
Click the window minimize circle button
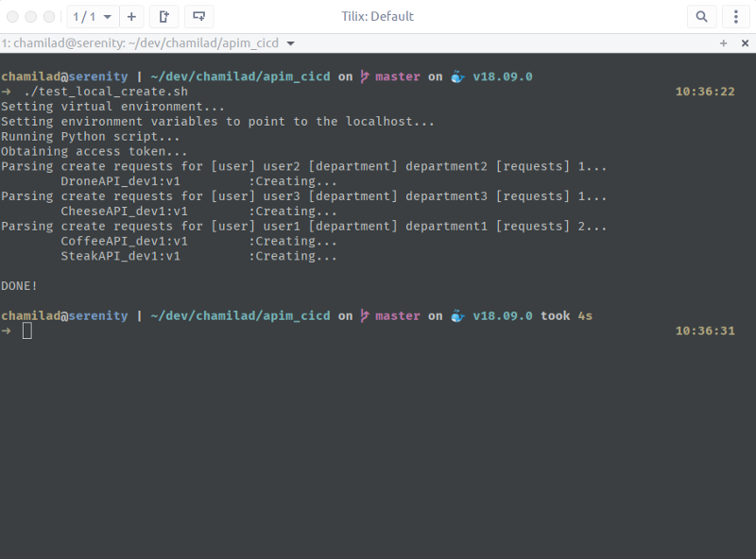coord(31,17)
